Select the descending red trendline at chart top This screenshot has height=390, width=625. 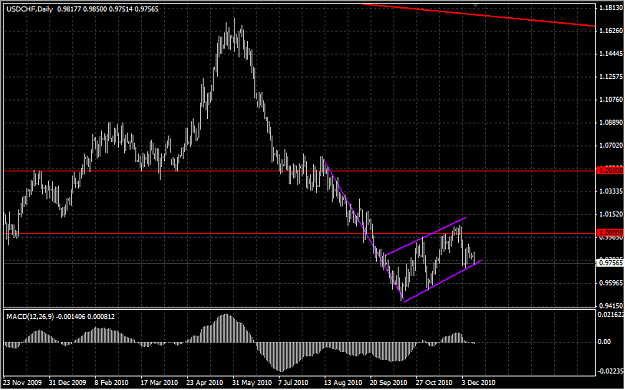(478, 15)
